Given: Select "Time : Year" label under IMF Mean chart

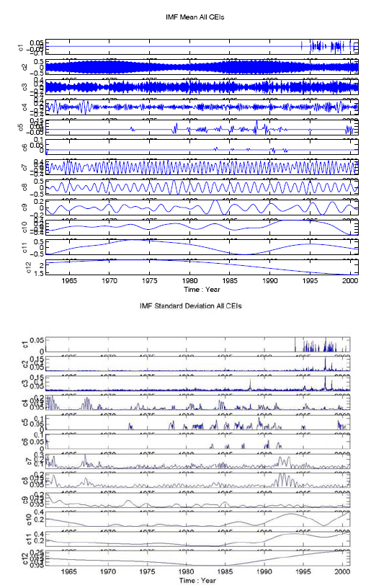Looking at the screenshot, I should pyautogui.click(x=202, y=289).
